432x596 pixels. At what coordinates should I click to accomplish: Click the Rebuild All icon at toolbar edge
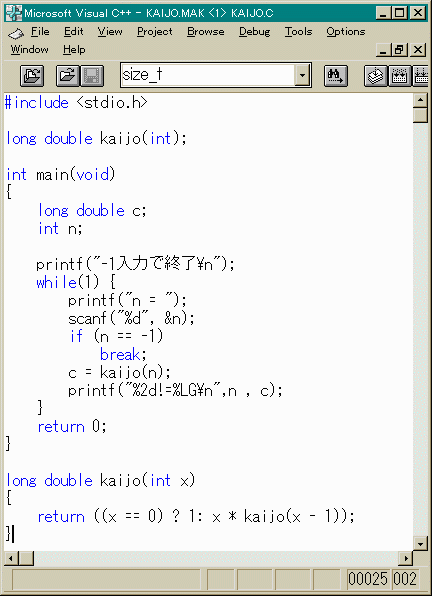point(421,75)
